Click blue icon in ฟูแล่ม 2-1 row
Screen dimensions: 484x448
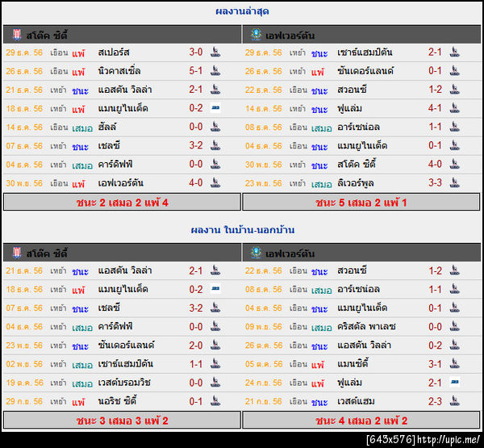[x=454, y=382]
